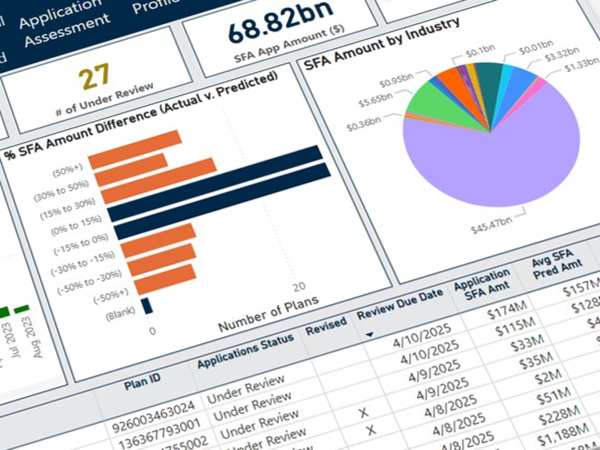Select Plan ID cell 926003463024
This screenshot has height=450, width=600.
click(153, 417)
